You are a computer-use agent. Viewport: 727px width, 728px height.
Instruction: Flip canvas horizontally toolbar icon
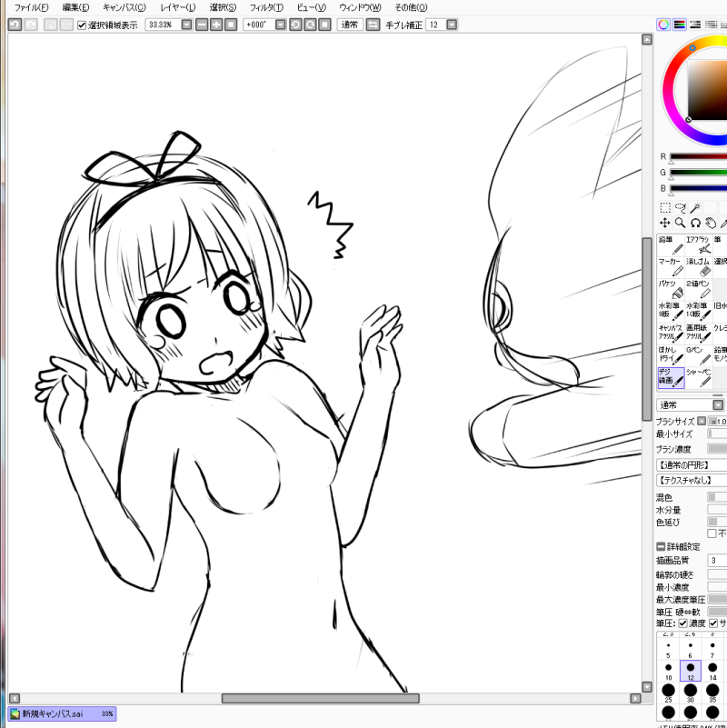click(x=373, y=25)
